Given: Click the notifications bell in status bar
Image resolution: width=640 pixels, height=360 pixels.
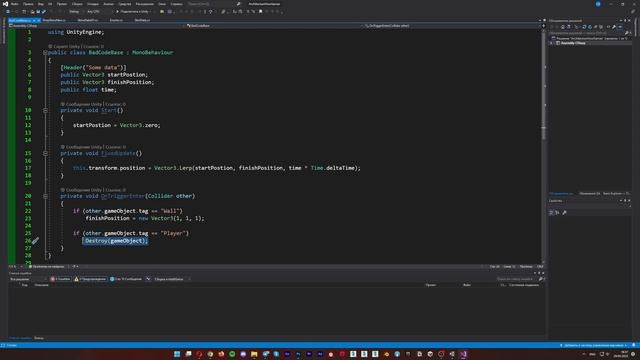Looking at the screenshot, I should pos(634,345).
